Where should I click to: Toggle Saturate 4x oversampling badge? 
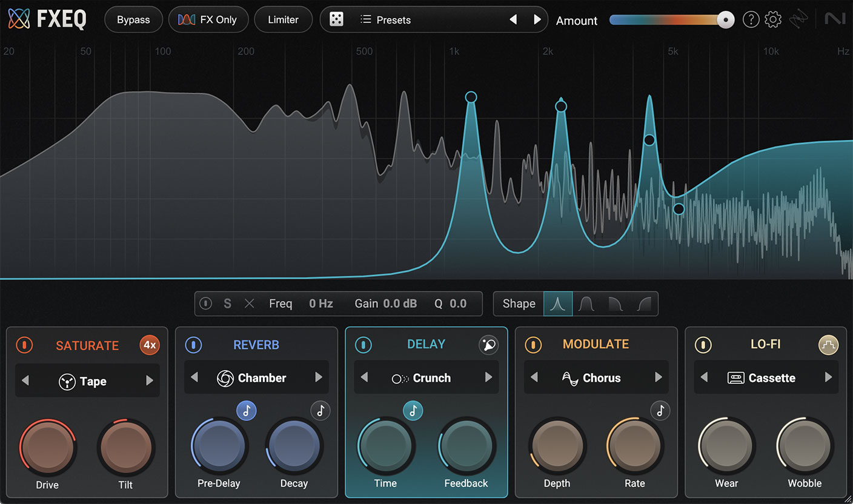[x=150, y=345]
